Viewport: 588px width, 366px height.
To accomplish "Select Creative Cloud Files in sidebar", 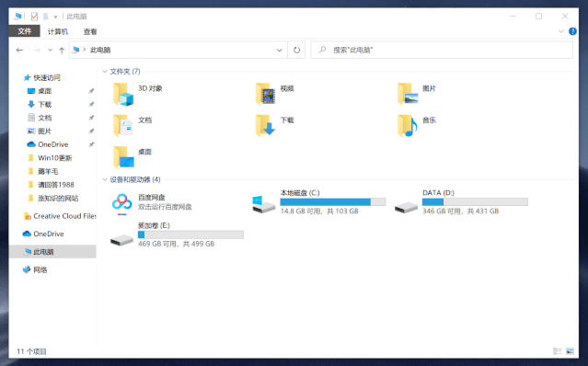I will 60,216.
